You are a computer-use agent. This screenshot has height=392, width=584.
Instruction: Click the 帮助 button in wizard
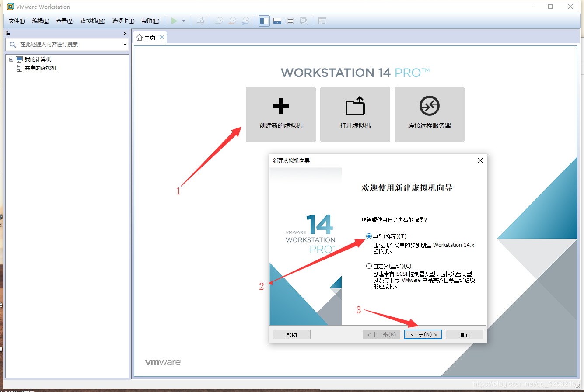292,334
